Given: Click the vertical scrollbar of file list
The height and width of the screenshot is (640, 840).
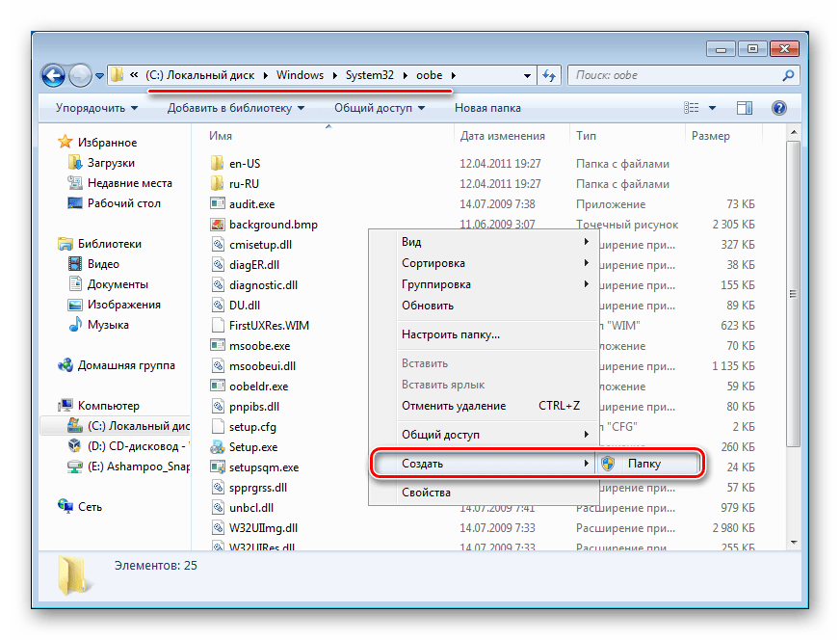Looking at the screenshot, I should (795, 289).
